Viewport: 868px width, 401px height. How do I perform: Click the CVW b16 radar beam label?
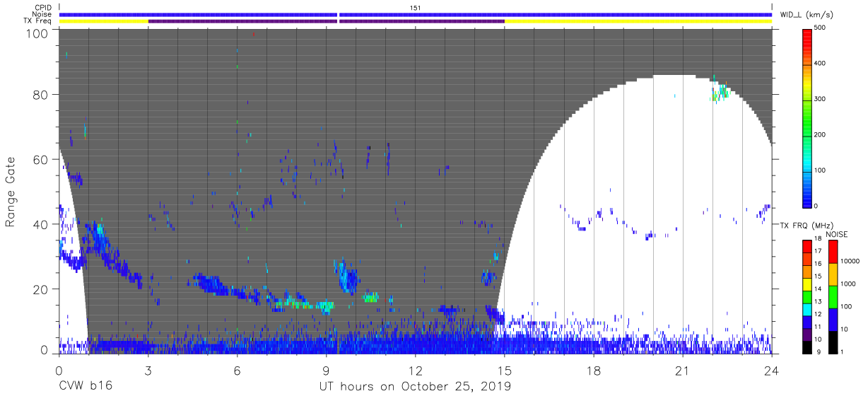(x=85, y=386)
